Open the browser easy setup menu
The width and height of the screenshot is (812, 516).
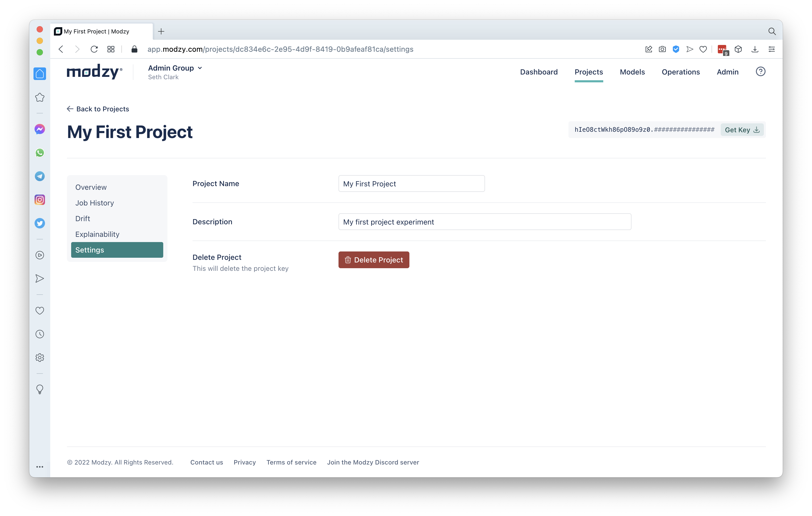pyautogui.click(x=771, y=49)
